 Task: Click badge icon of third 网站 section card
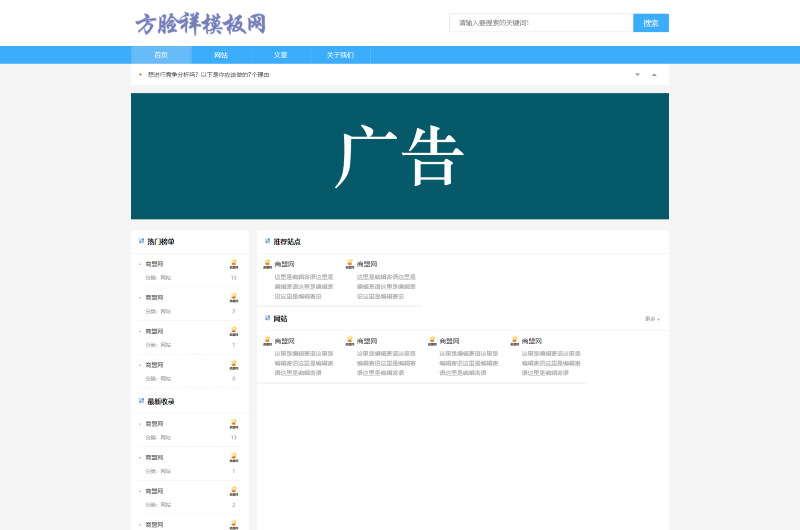[432, 341]
